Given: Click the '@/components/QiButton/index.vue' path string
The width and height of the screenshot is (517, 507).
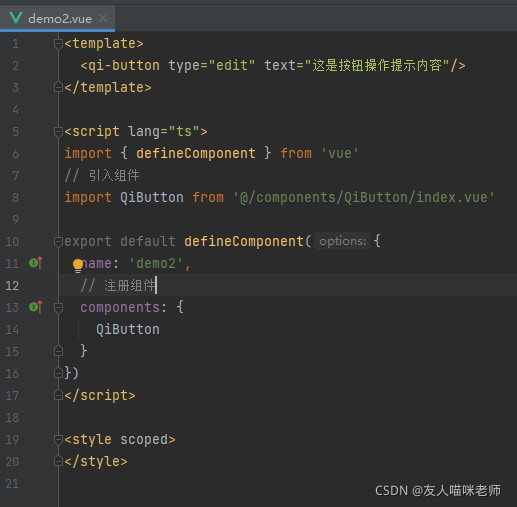Looking at the screenshot, I should 364,197.
